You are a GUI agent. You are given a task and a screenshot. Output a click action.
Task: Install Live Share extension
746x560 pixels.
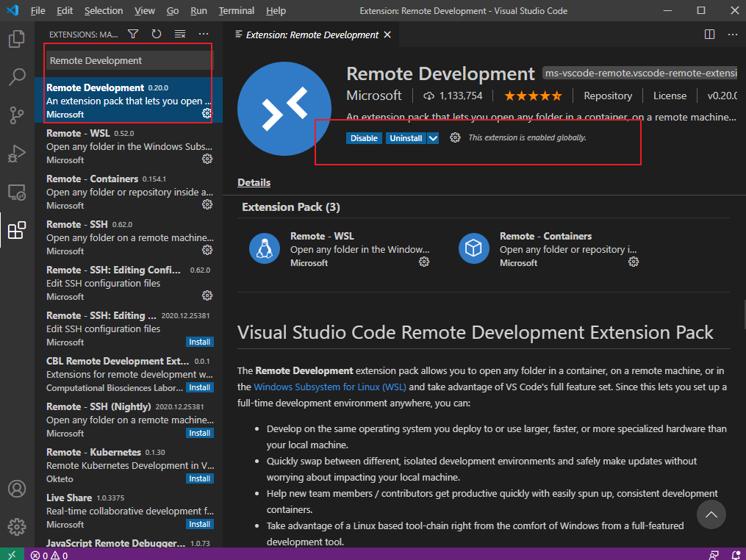pyautogui.click(x=199, y=524)
